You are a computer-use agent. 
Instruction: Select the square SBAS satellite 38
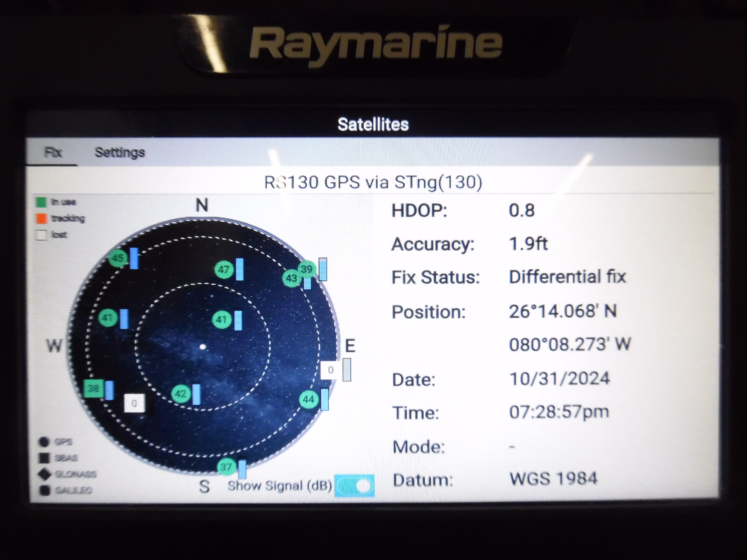click(x=93, y=389)
